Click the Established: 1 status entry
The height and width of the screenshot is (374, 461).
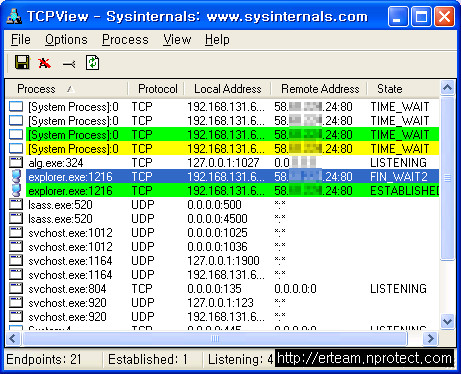(x=148, y=359)
